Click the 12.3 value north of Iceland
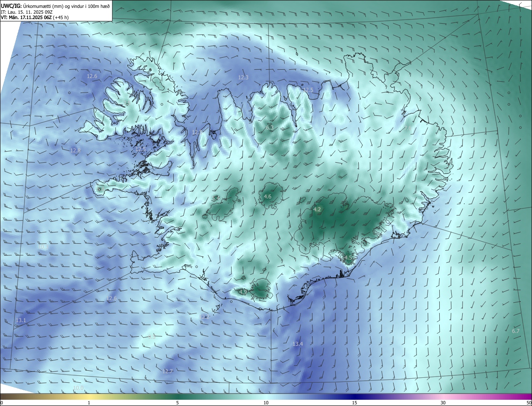 coord(243,78)
